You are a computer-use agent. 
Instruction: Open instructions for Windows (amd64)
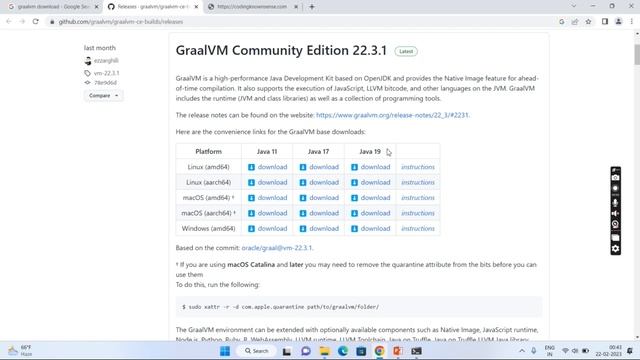tap(418, 229)
